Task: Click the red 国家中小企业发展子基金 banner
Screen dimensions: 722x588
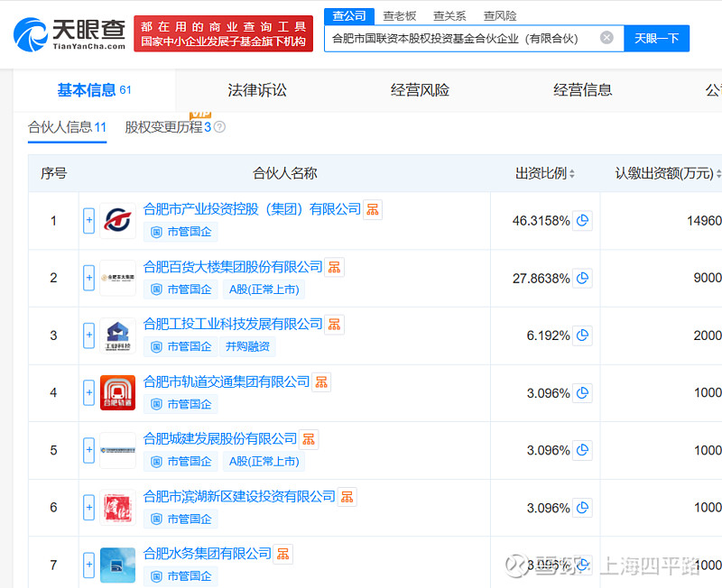Action: click(x=223, y=34)
